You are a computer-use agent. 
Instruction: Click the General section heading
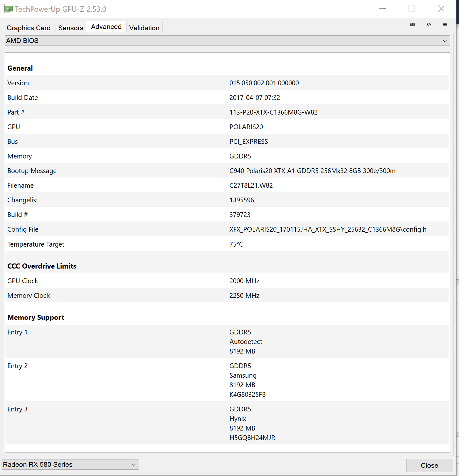(x=20, y=68)
